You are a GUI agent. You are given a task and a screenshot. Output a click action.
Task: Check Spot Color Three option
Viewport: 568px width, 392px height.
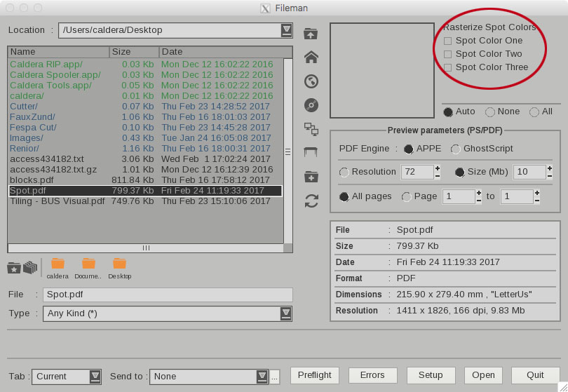(x=447, y=67)
